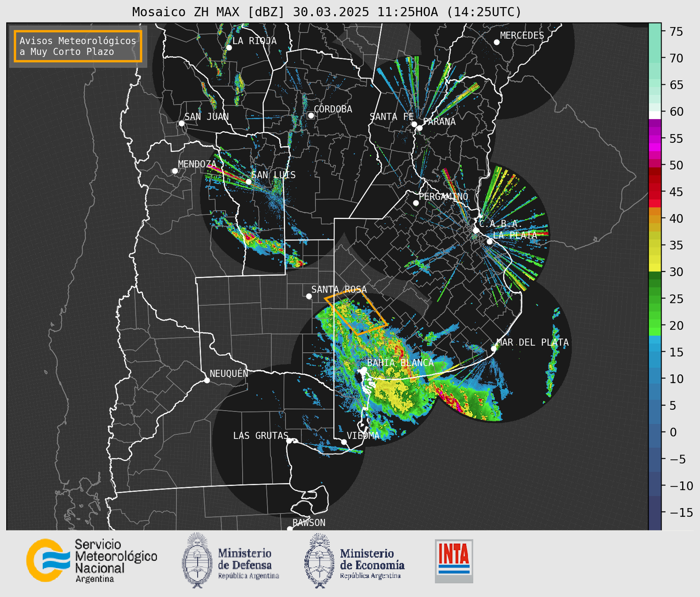Viewport: 700px width, 597px height.
Task: Click the NEUQUÉN city marker dot
Action: 207,380
